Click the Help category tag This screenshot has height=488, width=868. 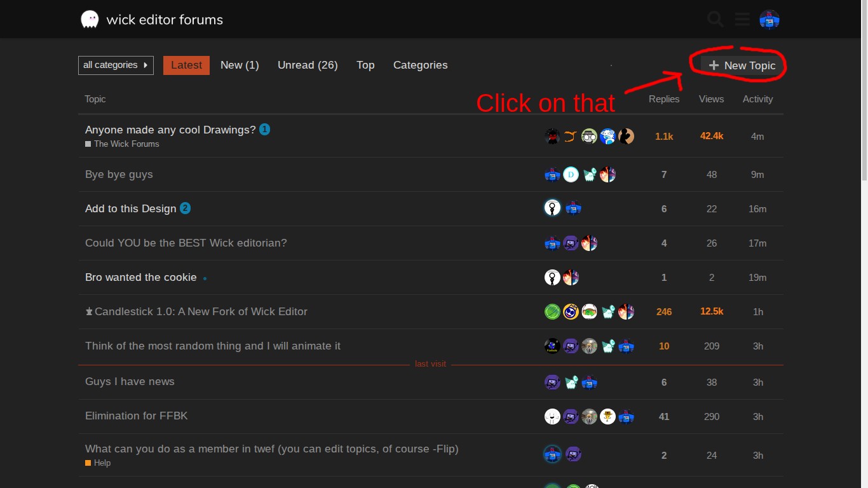tap(102, 463)
